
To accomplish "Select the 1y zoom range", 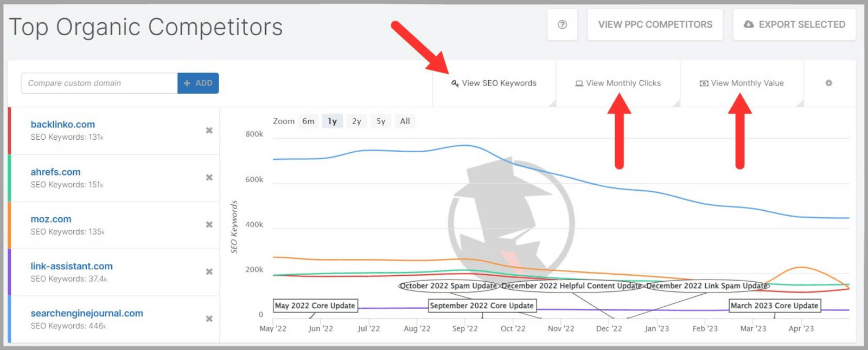I will click(332, 121).
